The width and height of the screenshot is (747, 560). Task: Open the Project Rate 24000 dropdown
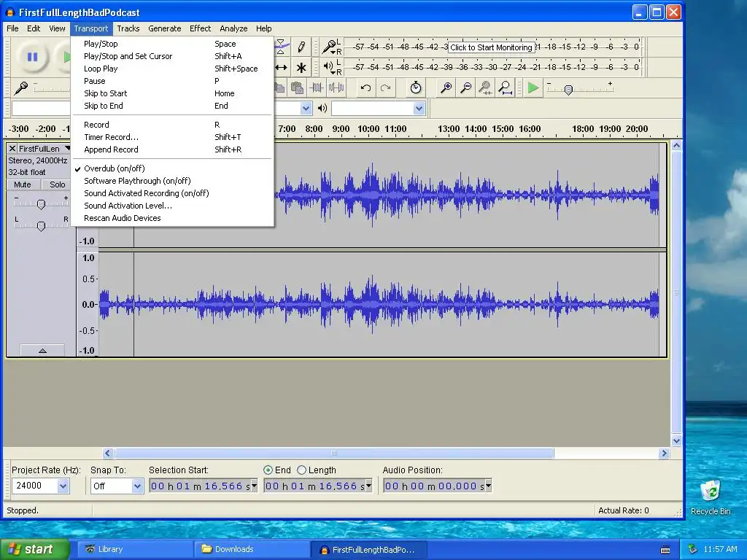[x=63, y=486]
